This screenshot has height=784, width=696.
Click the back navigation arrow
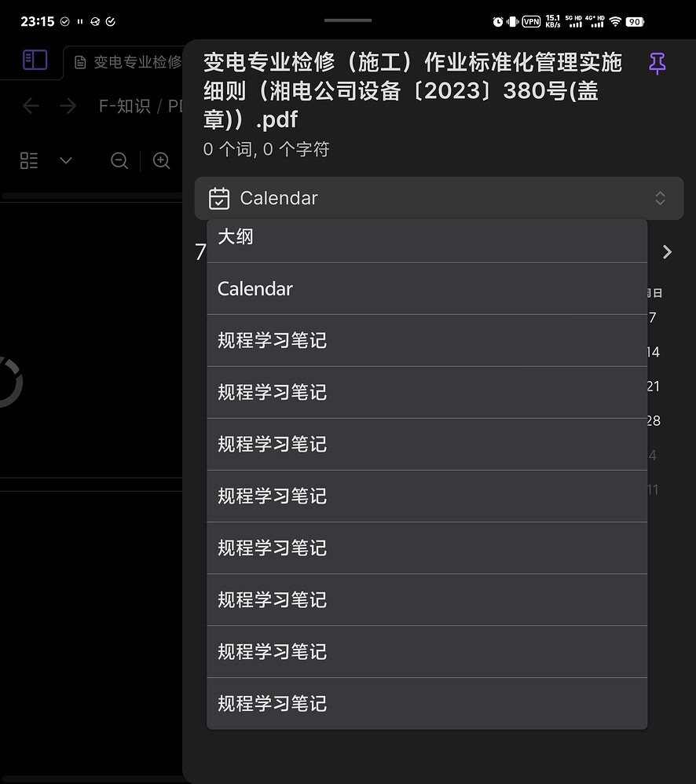pos(30,106)
